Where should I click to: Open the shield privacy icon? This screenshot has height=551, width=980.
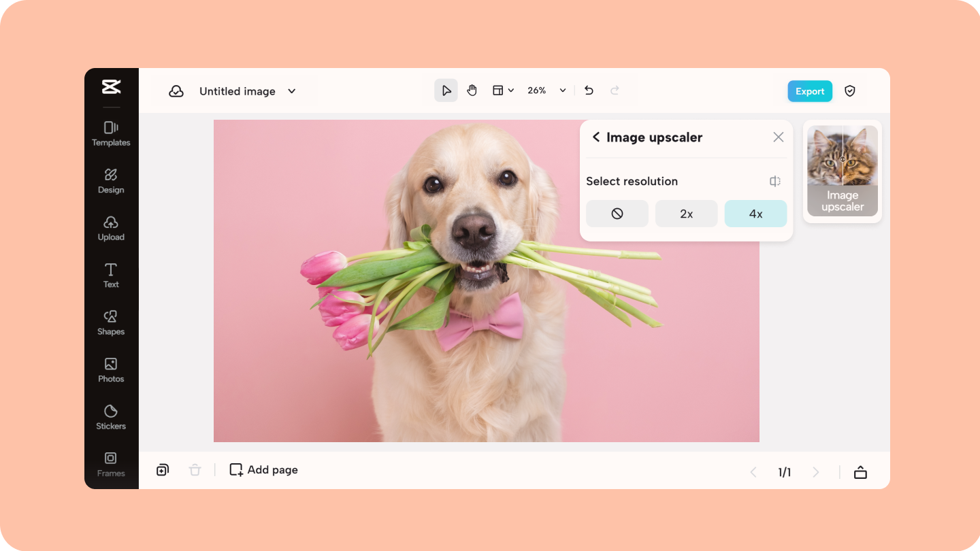tap(850, 91)
